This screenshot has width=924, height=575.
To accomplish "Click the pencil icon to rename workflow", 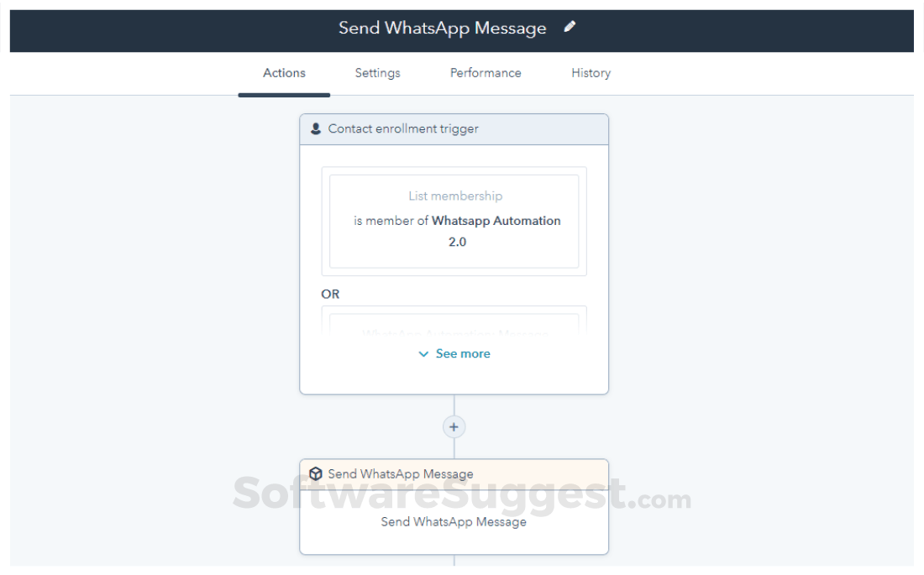I will pos(570,27).
